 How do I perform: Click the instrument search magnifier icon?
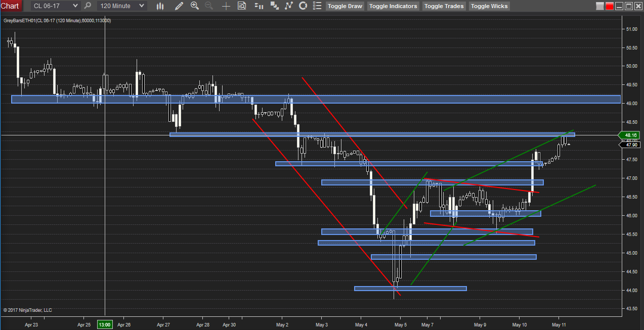(88, 6)
